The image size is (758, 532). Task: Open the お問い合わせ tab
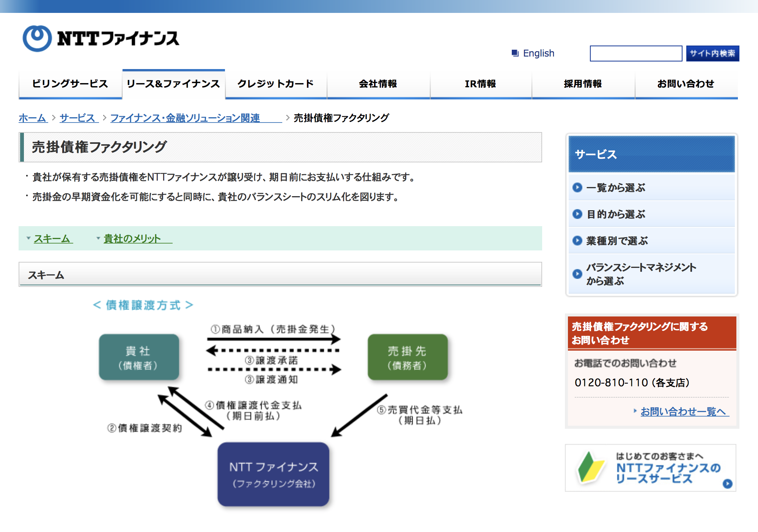coord(686,84)
